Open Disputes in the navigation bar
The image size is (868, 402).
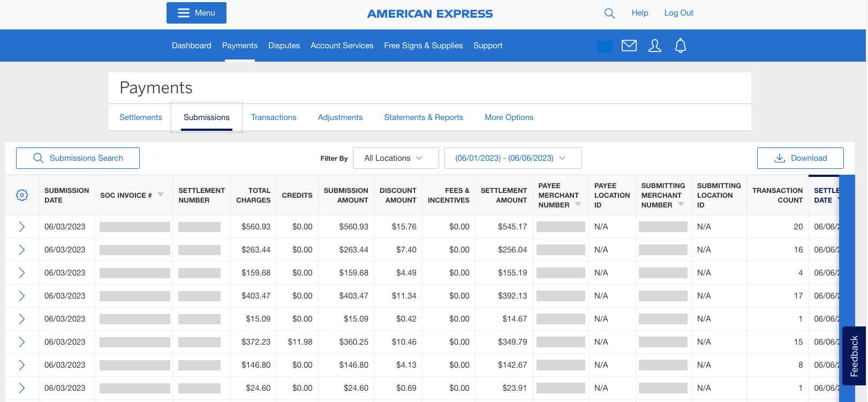tap(284, 46)
